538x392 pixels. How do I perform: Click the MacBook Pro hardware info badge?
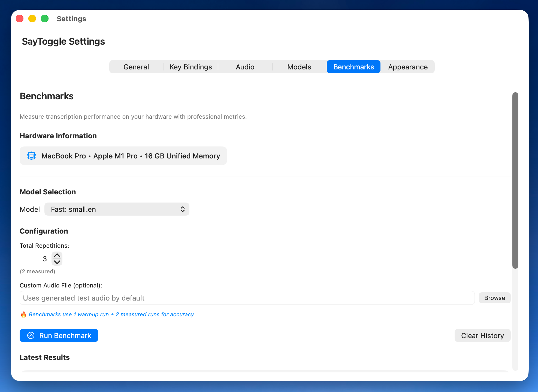123,155
